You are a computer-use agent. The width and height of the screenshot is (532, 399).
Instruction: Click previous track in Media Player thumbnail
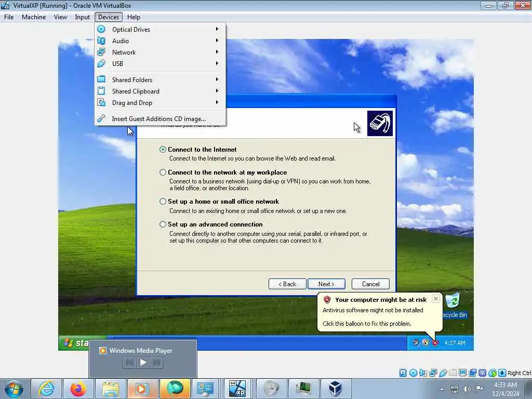tap(129, 362)
